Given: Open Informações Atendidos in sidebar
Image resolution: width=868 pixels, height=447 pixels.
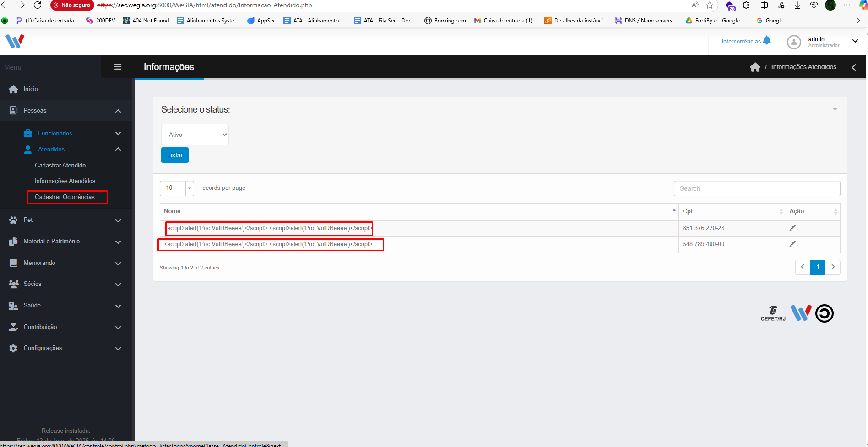Looking at the screenshot, I should pos(65,181).
